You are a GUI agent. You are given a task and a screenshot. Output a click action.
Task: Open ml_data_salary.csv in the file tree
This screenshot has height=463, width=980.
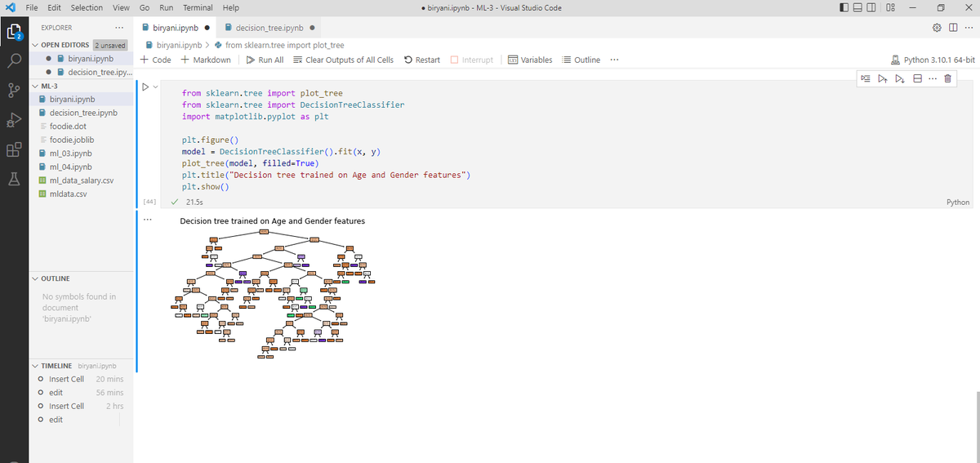pos(80,180)
